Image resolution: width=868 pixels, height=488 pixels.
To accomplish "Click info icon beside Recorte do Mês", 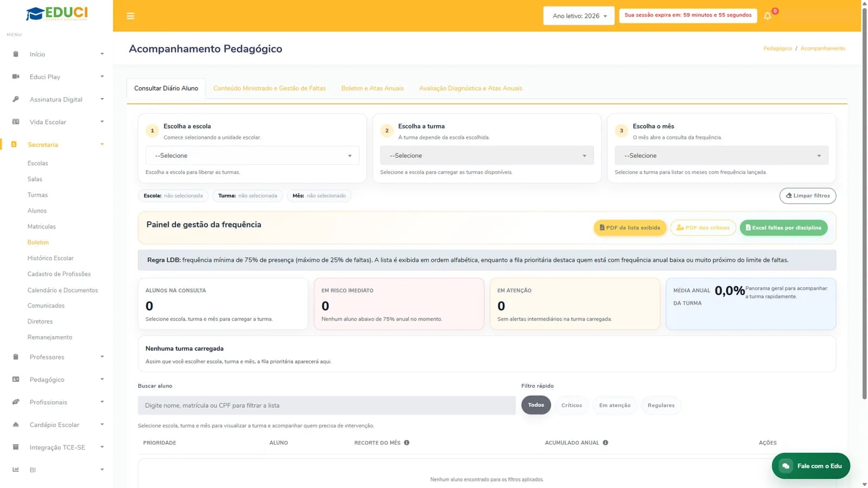I will (x=406, y=442).
